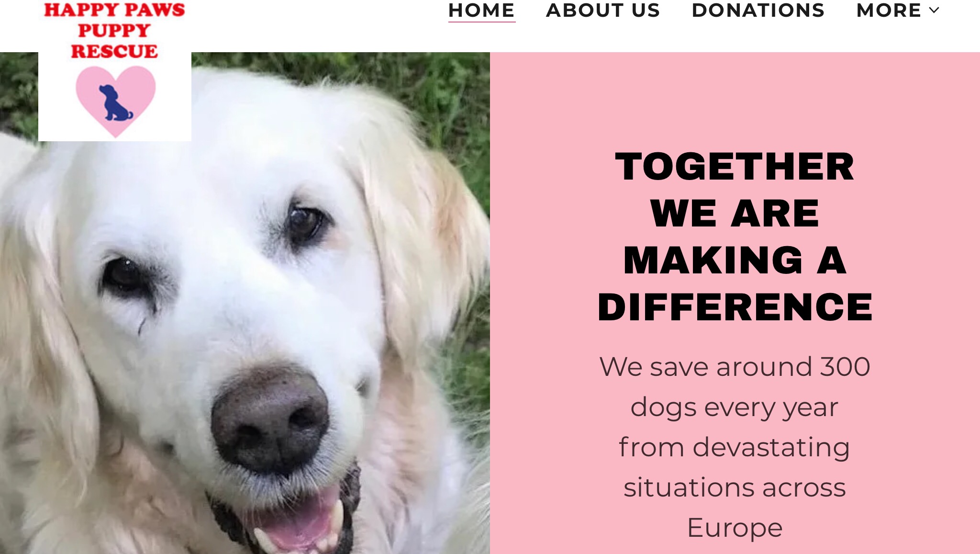Go to the HOME page
Viewport: 980px width, 554px height.
coord(481,11)
